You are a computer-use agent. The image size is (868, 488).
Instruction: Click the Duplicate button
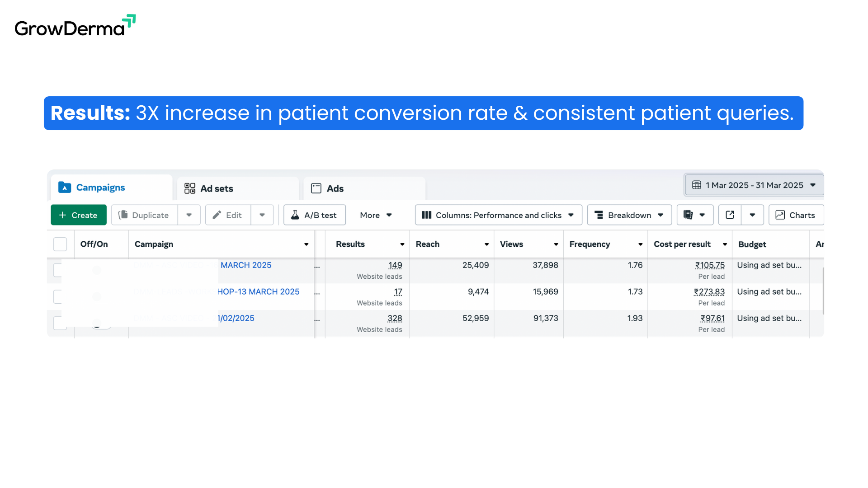click(x=145, y=215)
